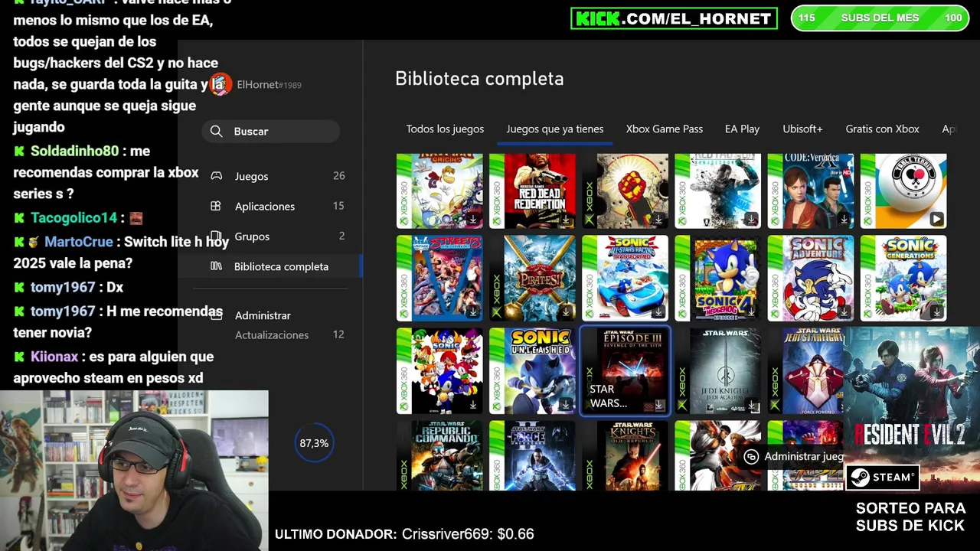Click download icon on Sonic Generations tile

pos(936,312)
